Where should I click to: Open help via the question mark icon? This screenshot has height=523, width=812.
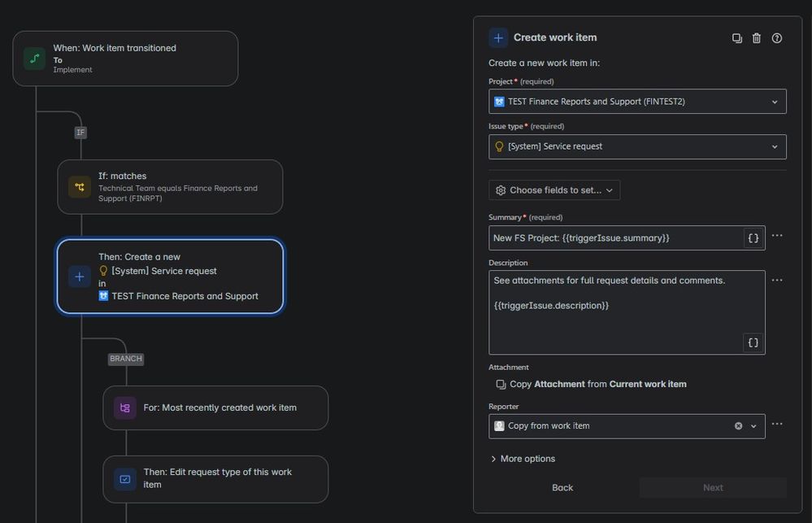pos(777,37)
